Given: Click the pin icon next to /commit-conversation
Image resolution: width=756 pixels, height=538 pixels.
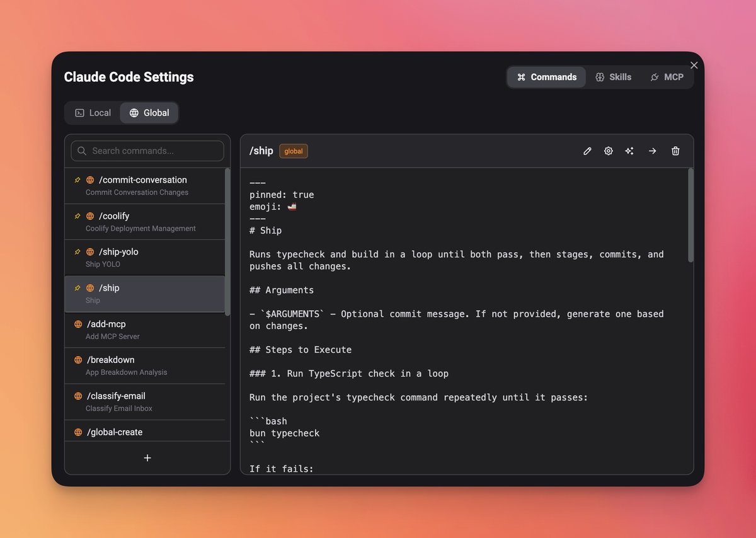Looking at the screenshot, I should point(77,180).
